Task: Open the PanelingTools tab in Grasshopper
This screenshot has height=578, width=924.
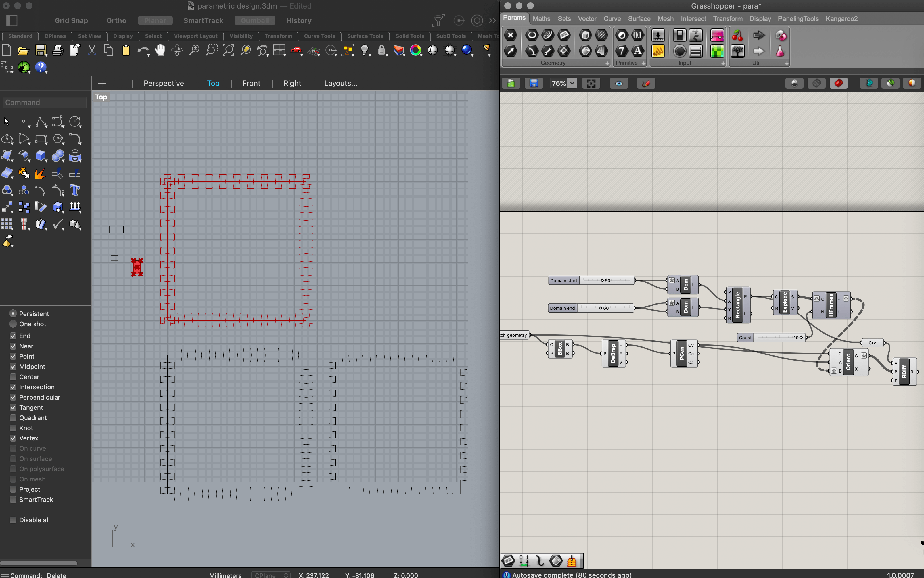Action: tap(798, 19)
